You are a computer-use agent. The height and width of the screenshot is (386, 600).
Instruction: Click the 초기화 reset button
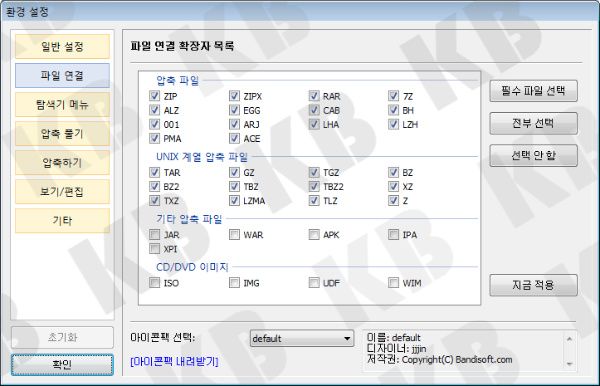pos(62,337)
